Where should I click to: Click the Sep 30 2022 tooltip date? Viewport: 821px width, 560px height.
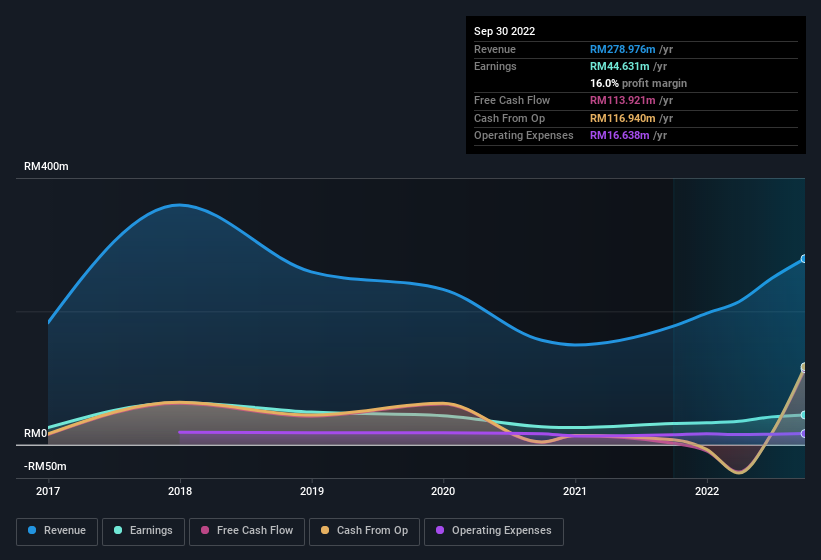coord(504,31)
